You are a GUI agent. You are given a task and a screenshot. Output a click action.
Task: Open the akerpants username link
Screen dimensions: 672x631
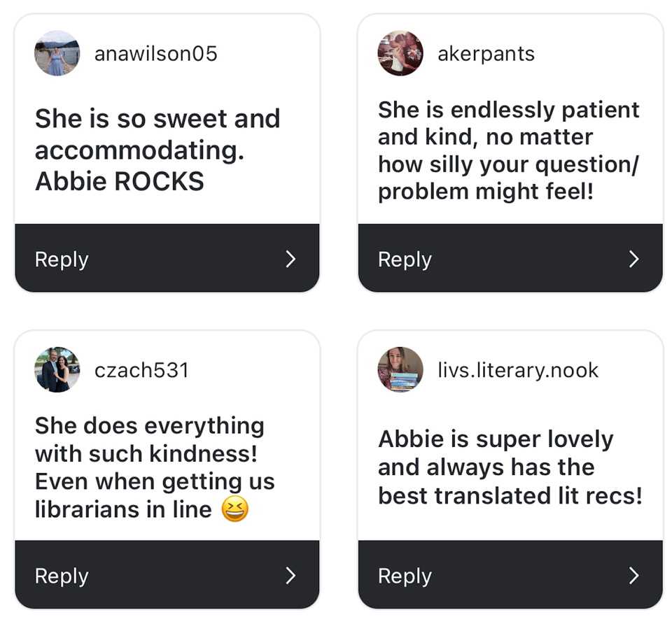[486, 54]
